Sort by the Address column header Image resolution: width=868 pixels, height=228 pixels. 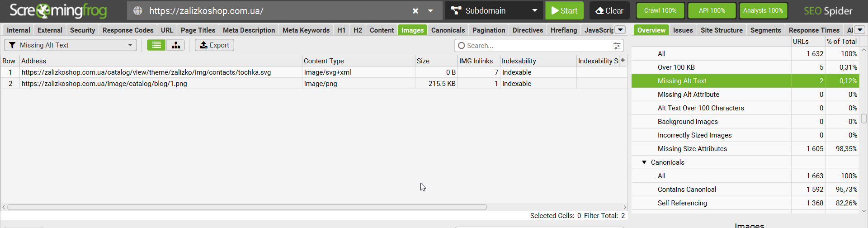(x=160, y=61)
